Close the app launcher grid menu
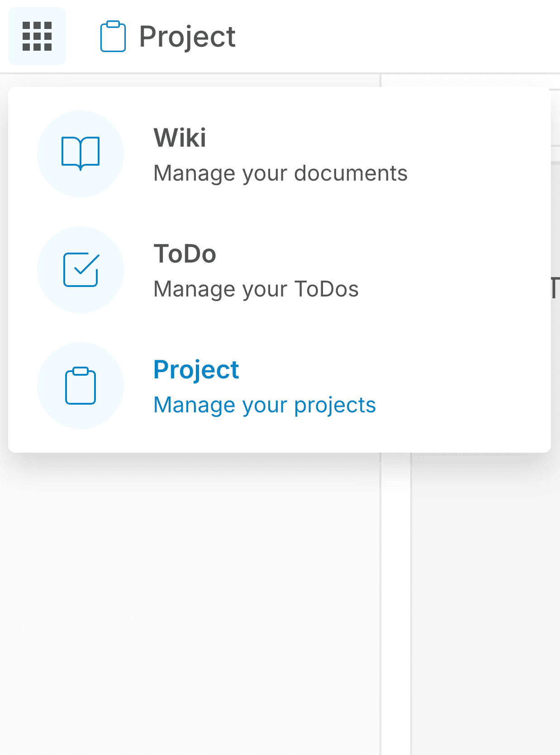Image resolution: width=560 pixels, height=755 pixels. tap(37, 36)
